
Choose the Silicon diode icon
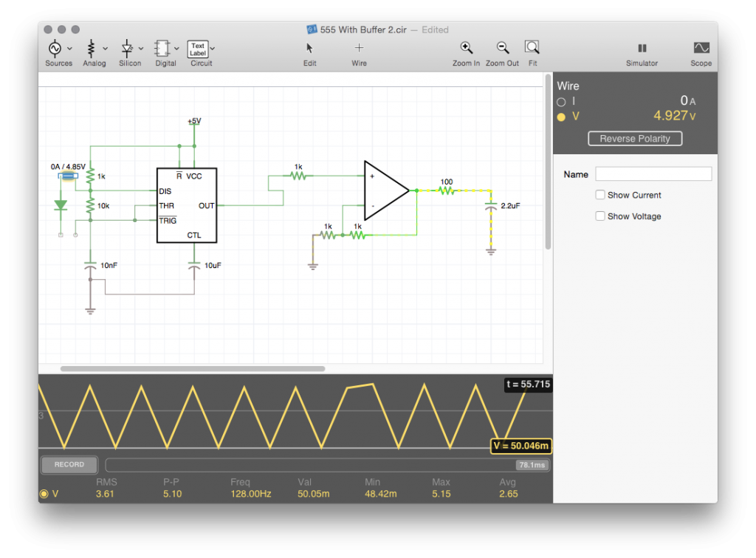tap(127, 49)
